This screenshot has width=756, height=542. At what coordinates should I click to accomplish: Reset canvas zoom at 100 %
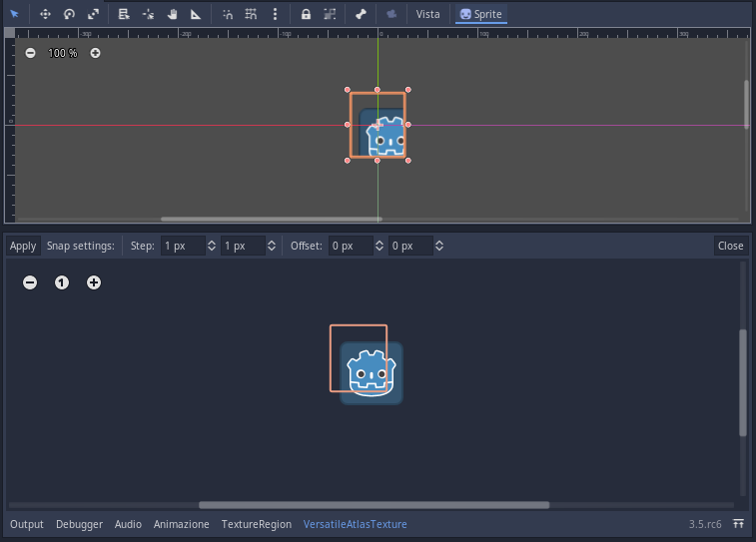[63, 53]
